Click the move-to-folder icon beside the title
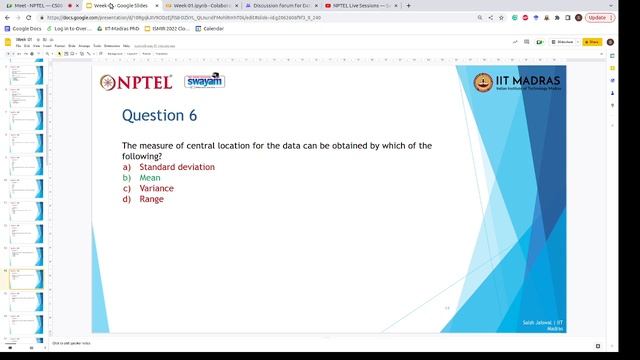Image resolution: width=640 pixels, height=360 pixels. (44, 40)
